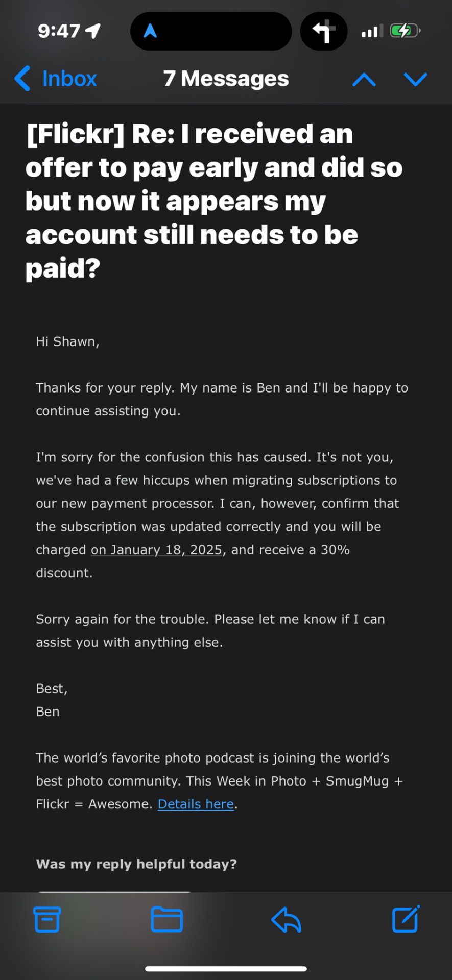
Task: Tap the battery charging status icon
Action: [405, 31]
